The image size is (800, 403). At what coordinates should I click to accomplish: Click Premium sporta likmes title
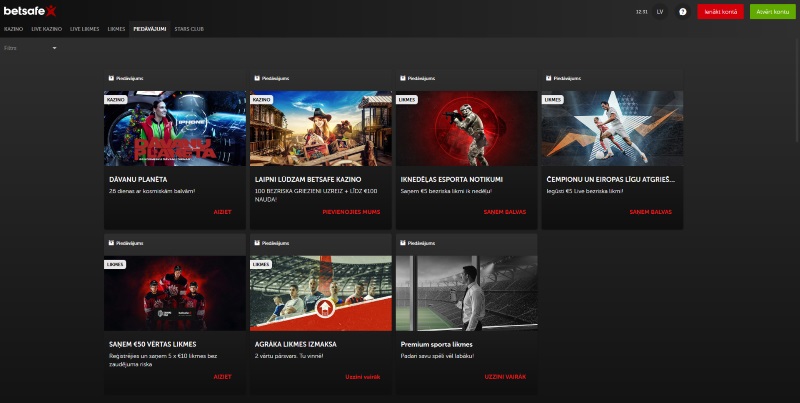click(436, 344)
